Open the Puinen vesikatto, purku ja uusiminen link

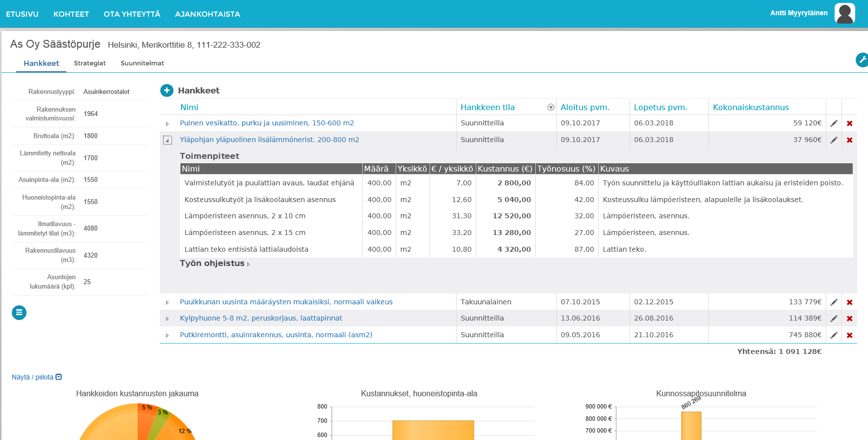[x=267, y=123]
